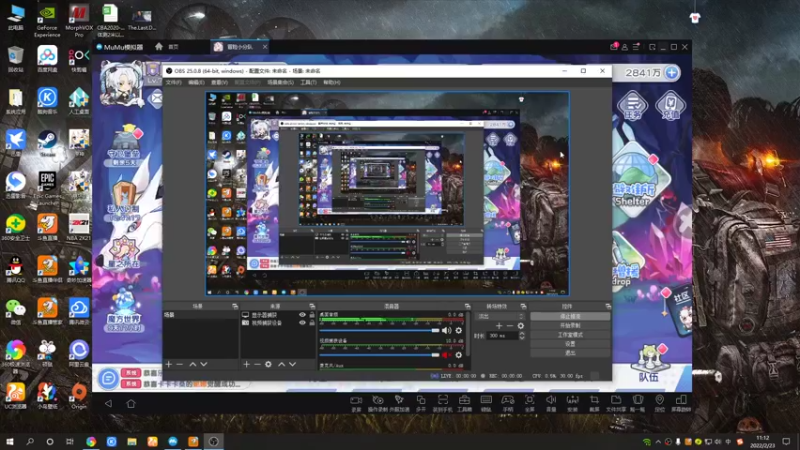Open in-game chat bubble button

tap(108, 379)
